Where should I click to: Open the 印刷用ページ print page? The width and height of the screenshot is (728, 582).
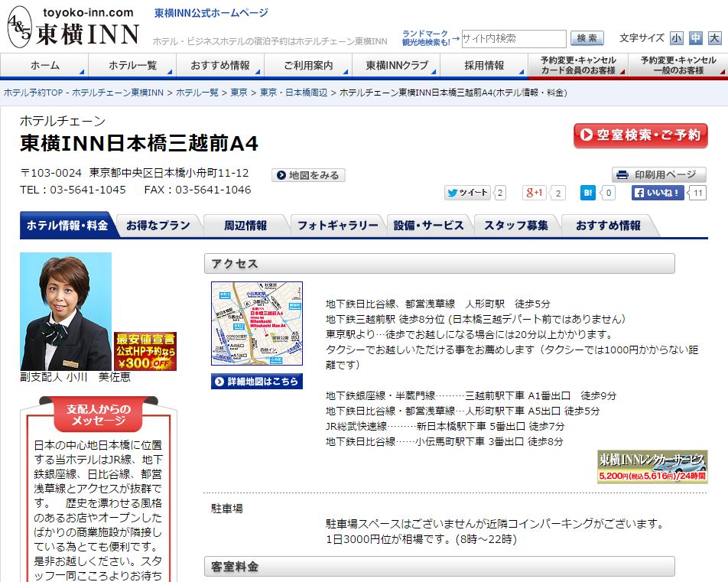(658, 174)
